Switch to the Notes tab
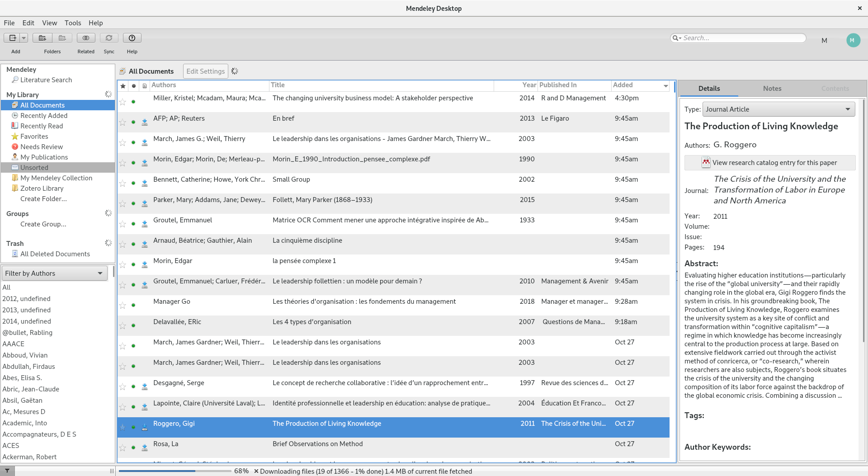 pyautogui.click(x=772, y=89)
